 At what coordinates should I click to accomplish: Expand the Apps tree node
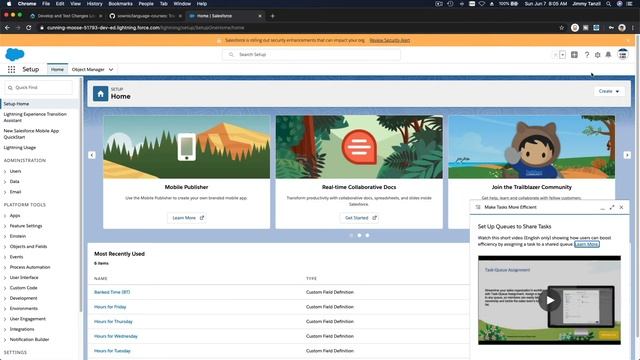click(x=5, y=216)
